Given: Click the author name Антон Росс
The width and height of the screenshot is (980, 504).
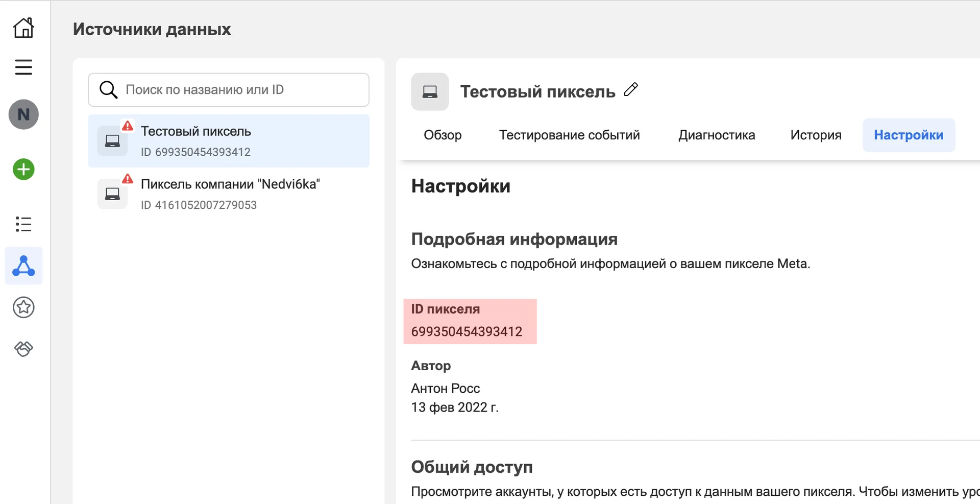Looking at the screenshot, I should click(x=446, y=389).
